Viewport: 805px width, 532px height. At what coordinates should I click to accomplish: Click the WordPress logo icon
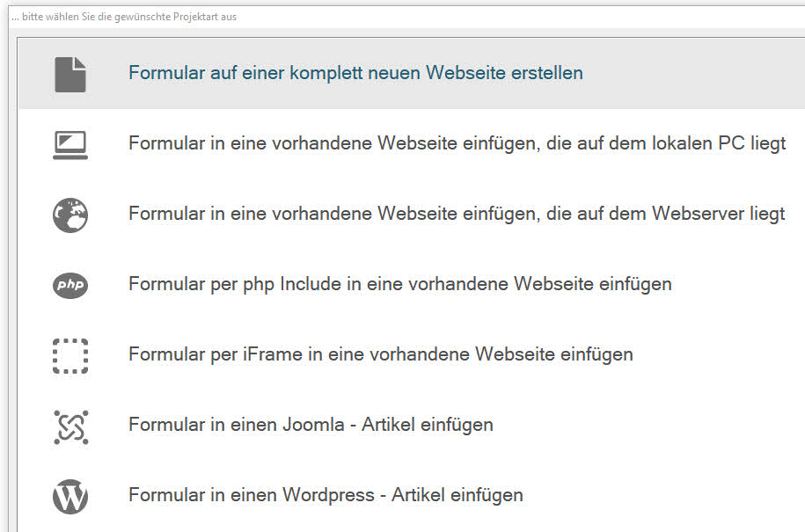70,496
